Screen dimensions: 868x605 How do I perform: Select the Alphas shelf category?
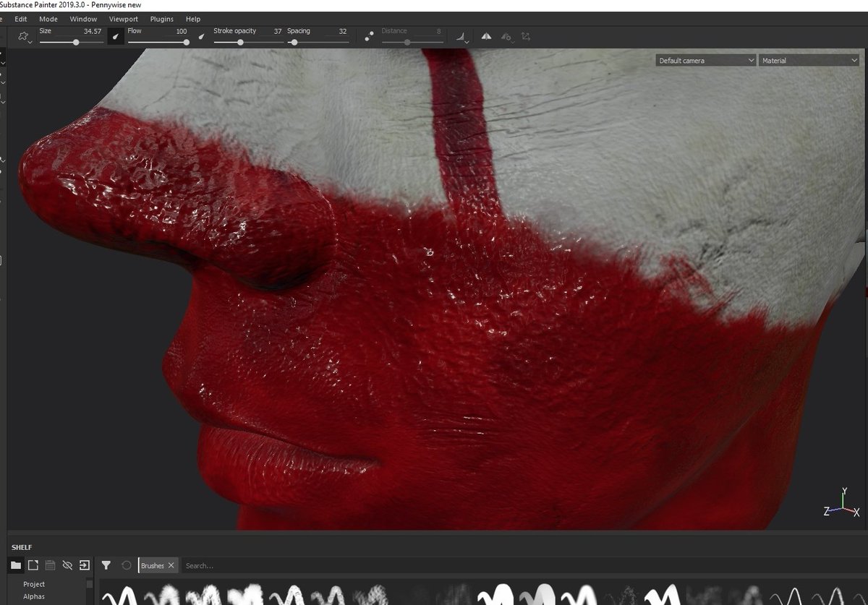34,596
